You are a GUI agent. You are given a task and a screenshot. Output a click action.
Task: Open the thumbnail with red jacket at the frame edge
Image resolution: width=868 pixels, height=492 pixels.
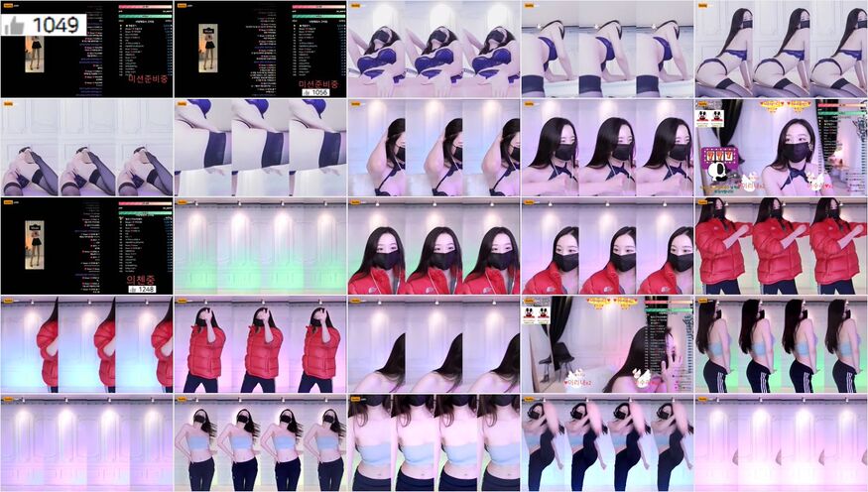pos(86,344)
